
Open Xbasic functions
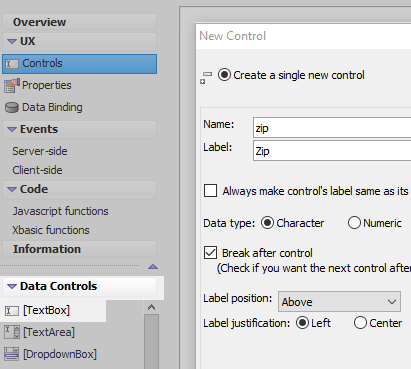pos(51,230)
